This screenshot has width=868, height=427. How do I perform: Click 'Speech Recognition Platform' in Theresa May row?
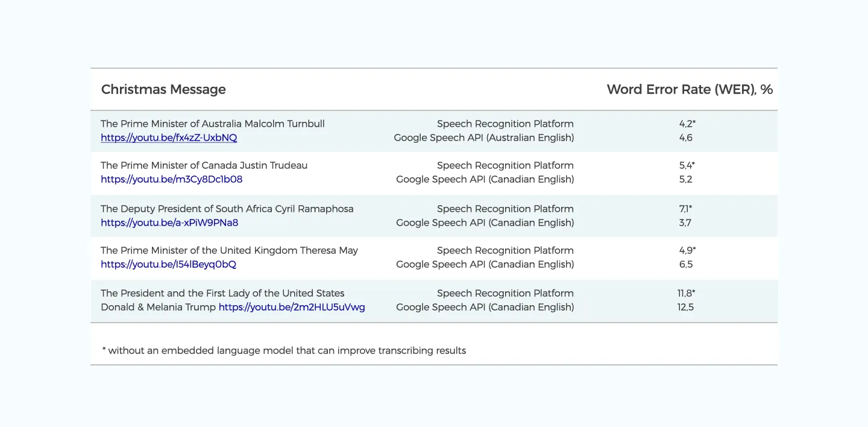coord(505,250)
